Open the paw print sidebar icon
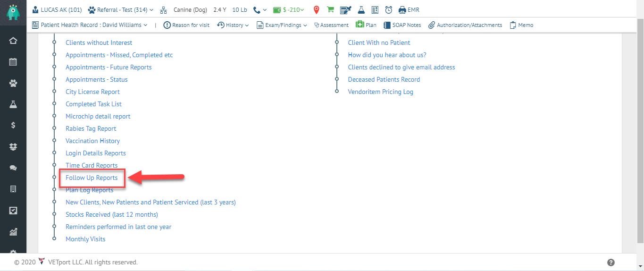This screenshot has height=271, width=644. pyautogui.click(x=13, y=83)
